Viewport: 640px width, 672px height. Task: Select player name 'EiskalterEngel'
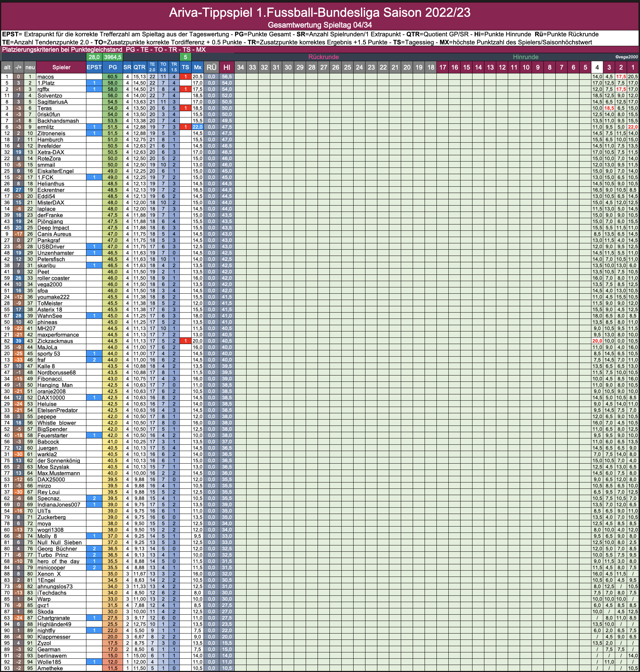(55, 171)
